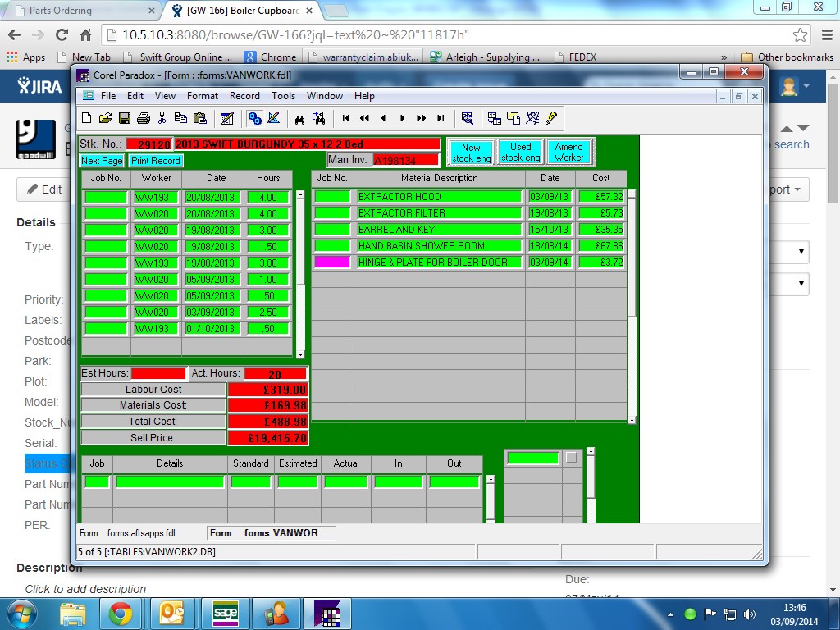Click the Paste clipboard icon
Screen dimensions: 840x630
click(x=199, y=118)
